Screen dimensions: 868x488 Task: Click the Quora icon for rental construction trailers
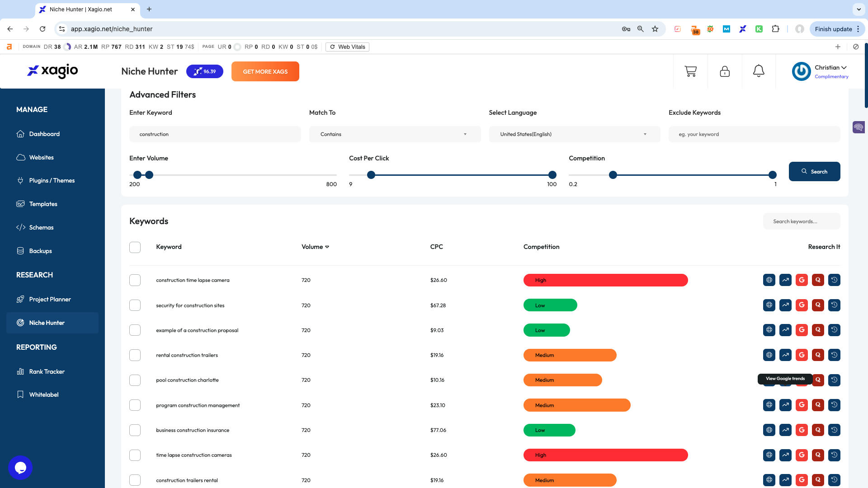[818, 355]
